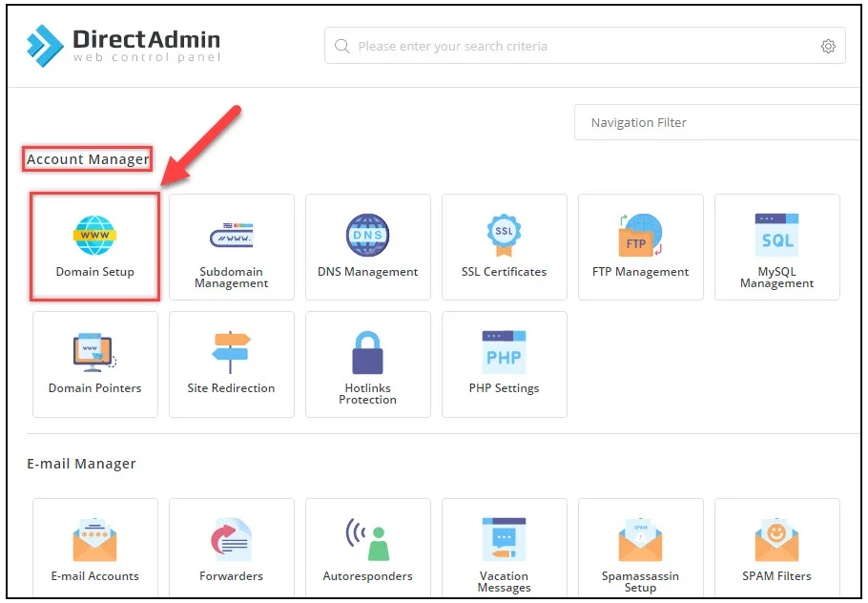Open Site Redirection signpost icon

(x=232, y=352)
